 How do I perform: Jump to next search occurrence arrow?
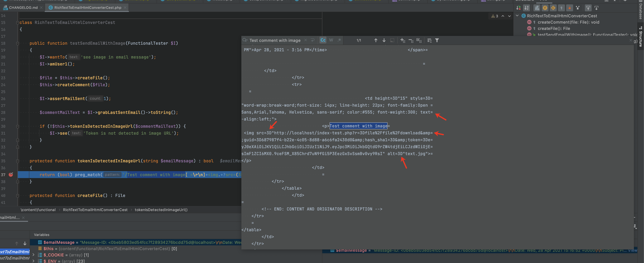coord(384,40)
